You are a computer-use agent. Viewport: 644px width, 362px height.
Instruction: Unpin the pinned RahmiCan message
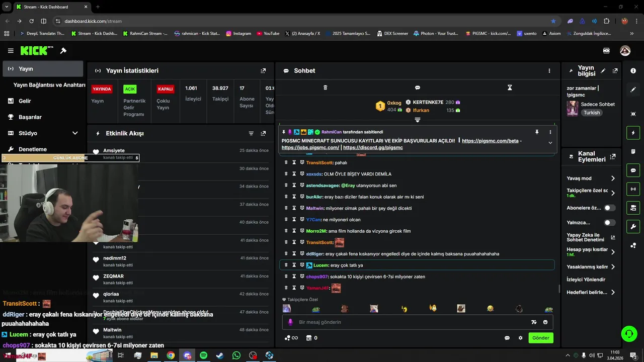(x=537, y=132)
